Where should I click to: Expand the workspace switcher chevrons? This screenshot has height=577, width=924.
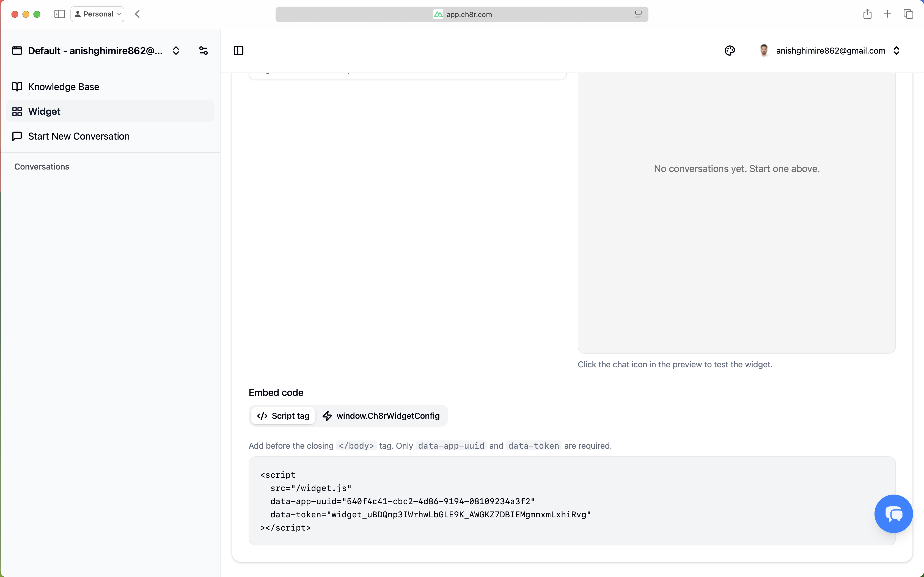(176, 50)
